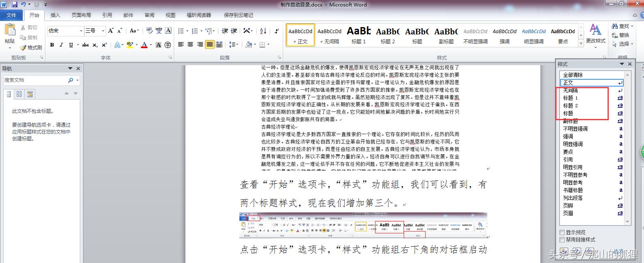This screenshot has height=263, width=644.
Task: Switch to the 页面布局 tab
Action: (81, 15)
